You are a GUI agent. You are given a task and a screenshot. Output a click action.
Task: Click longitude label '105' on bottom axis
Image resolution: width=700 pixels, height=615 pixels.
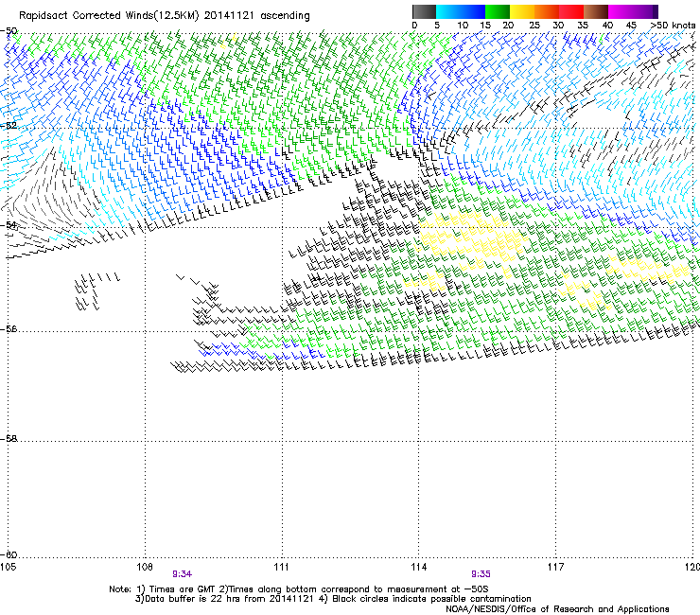pyautogui.click(x=8, y=567)
